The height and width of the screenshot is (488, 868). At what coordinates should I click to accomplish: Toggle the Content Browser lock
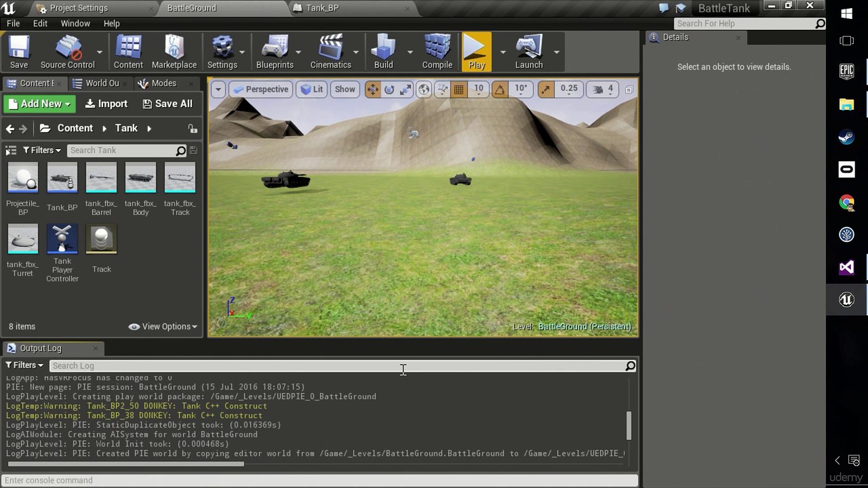click(193, 129)
